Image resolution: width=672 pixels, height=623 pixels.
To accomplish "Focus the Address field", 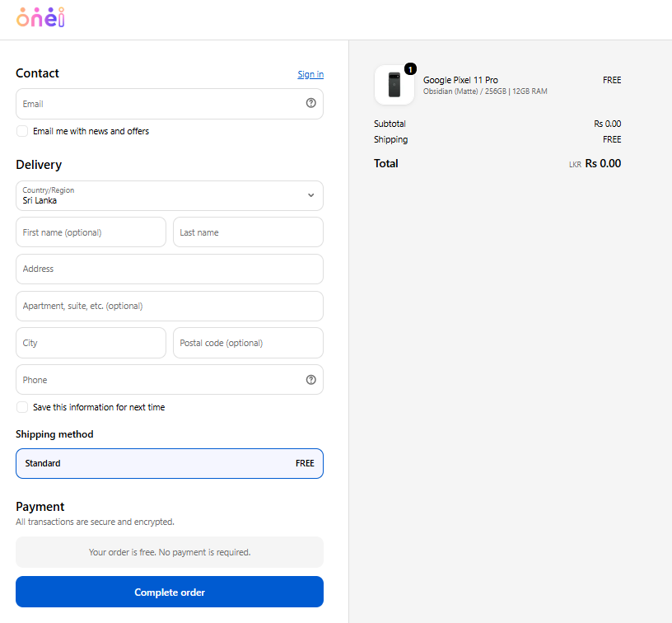I will (x=170, y=269).
